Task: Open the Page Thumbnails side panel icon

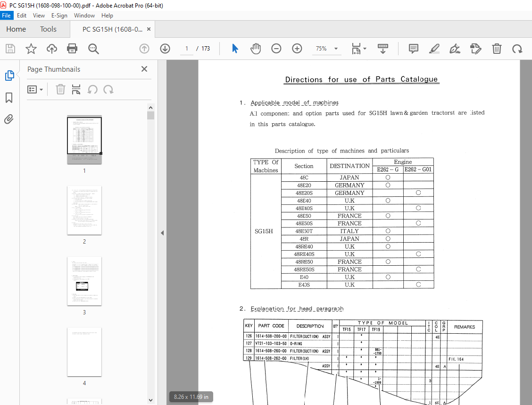Action: 9,76
